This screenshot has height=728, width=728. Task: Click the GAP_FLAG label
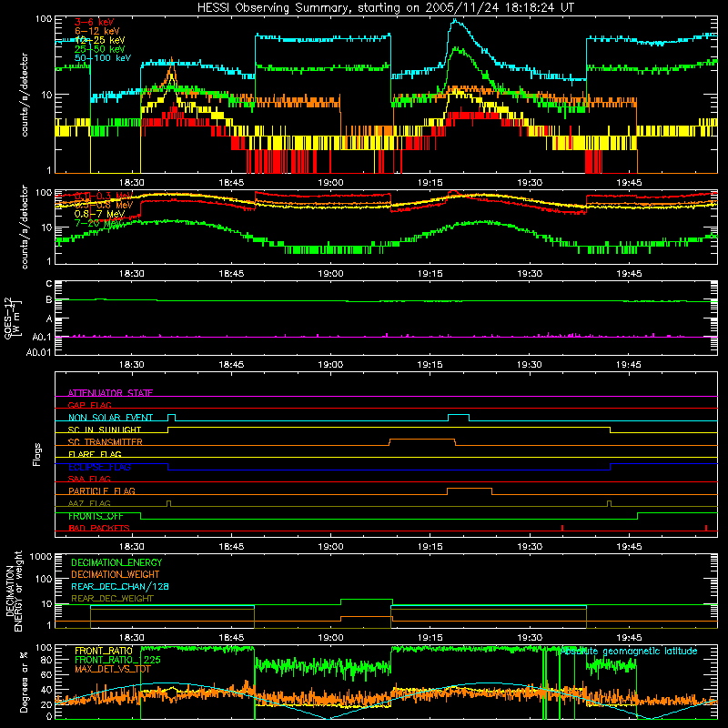(x=89, y=405)
